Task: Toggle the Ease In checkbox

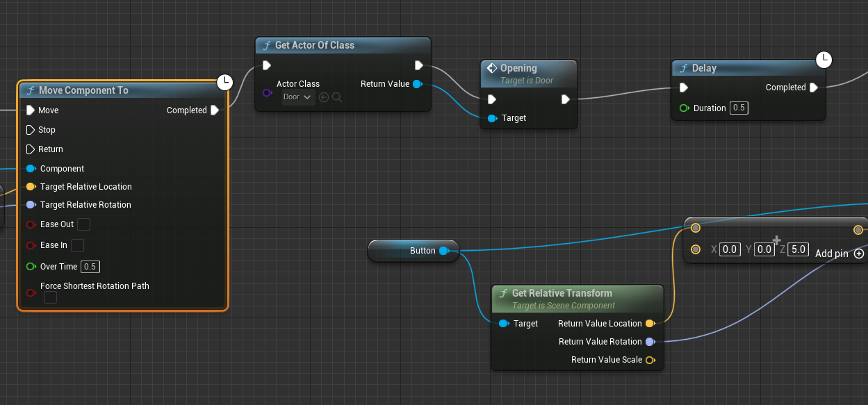Action: coord(78,245)
